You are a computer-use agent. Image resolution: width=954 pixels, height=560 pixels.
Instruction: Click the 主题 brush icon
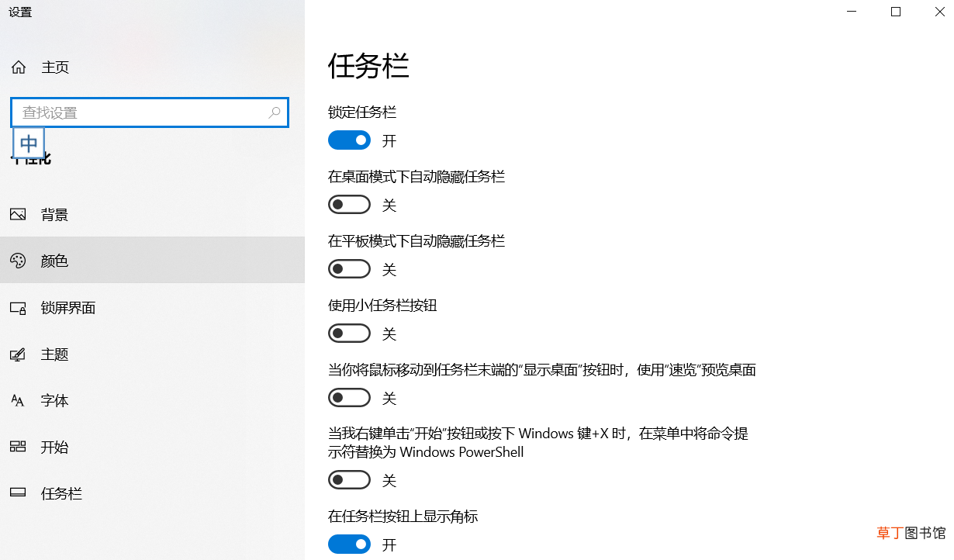pyautogui.click(x=18, y=354)
